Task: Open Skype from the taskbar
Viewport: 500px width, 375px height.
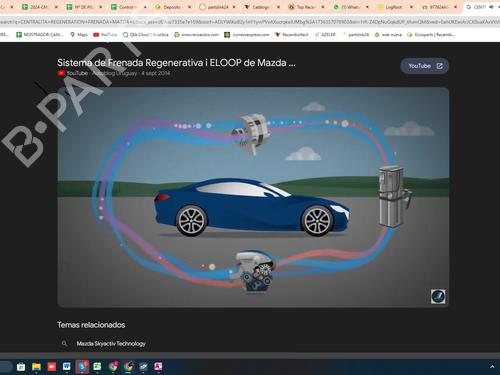Action: pyautogui.click(x=82, y=366)
